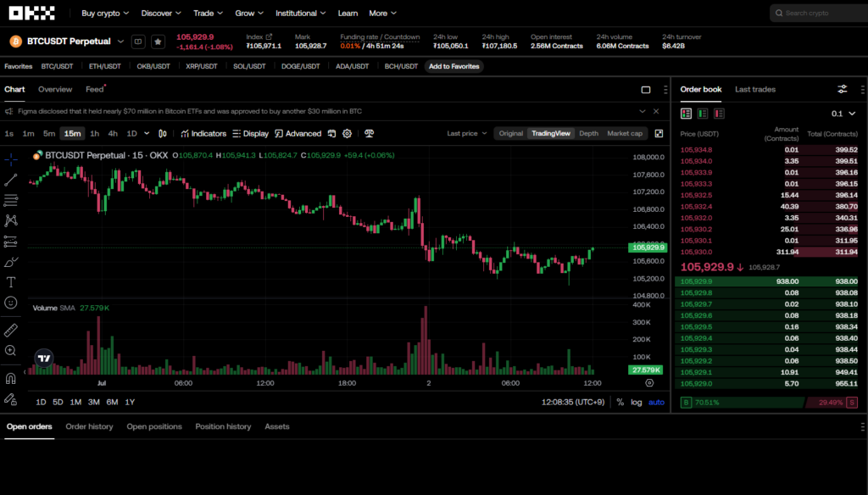Expand the Discover menu
Viewport: 868px width, 495px height.
(x=161, y=14)
